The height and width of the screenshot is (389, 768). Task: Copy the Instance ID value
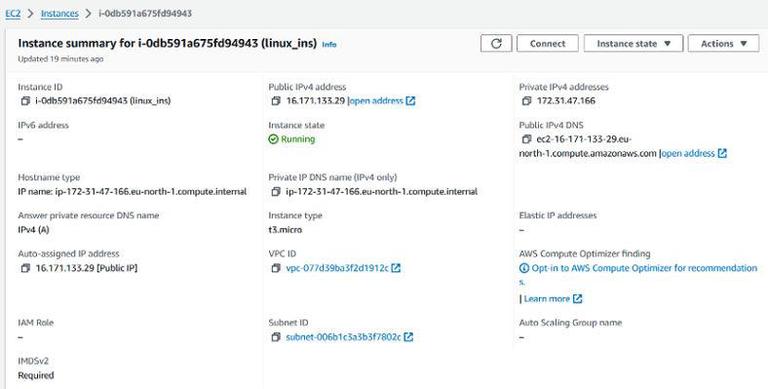pos(25,101)
